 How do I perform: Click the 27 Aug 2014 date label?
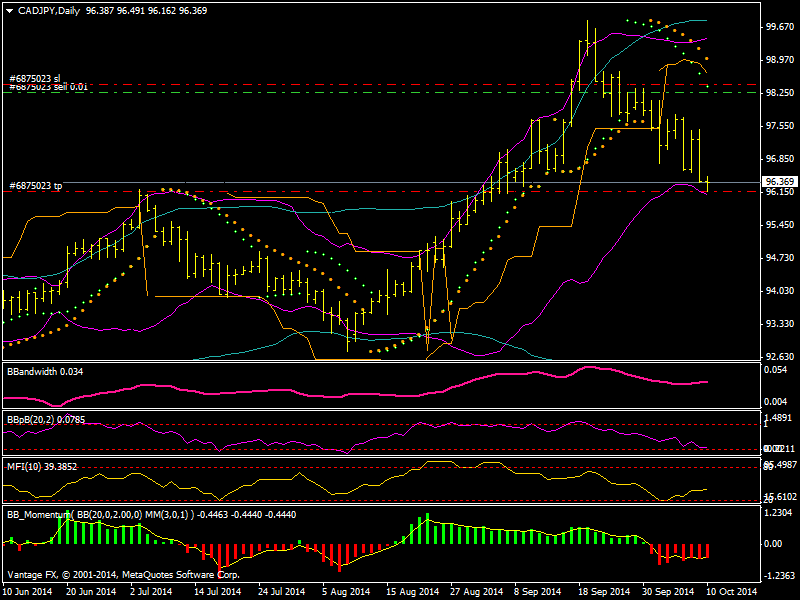pyautogui.click(x=477, y=591)
